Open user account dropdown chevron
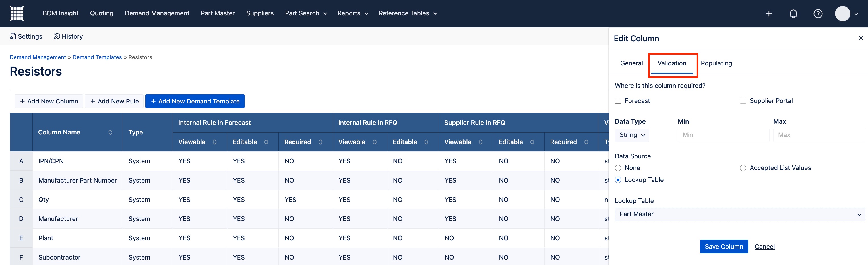This screenshot has height=265, width=868. 856,14
